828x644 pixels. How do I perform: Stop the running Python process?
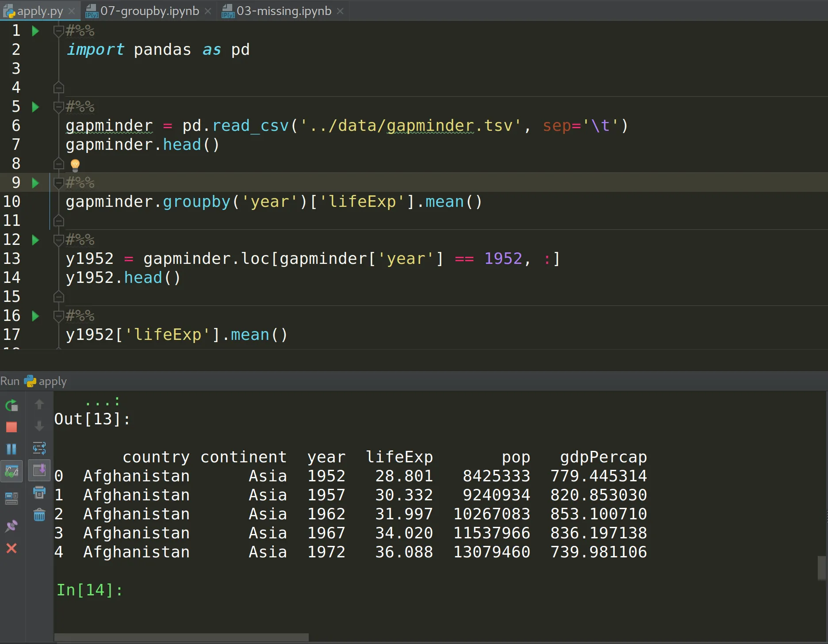11,427
